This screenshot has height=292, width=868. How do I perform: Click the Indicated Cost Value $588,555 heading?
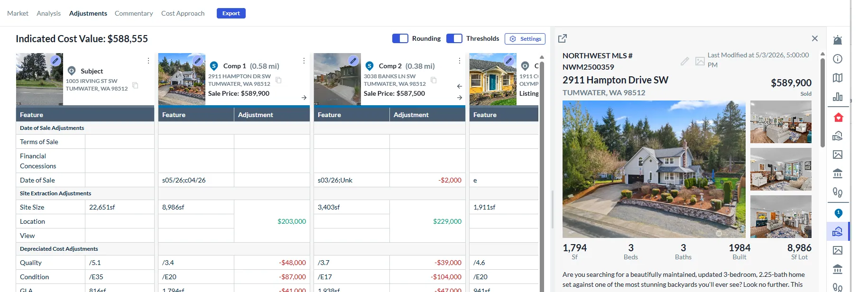(x=82, y=39)
